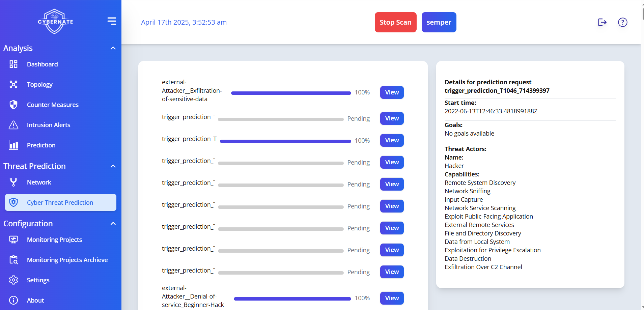Select Cyber Threat Prediction menu item

pyautogui.click(x=61, y=202)
